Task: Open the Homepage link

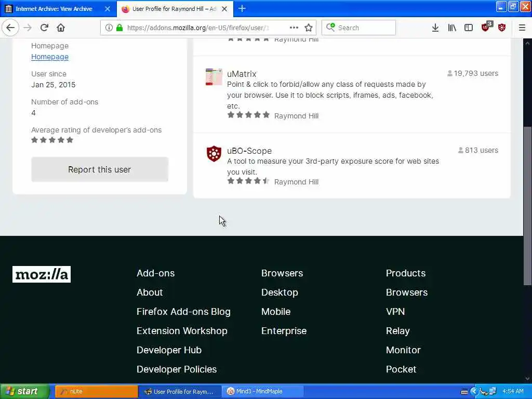Action: coord(50,57)
